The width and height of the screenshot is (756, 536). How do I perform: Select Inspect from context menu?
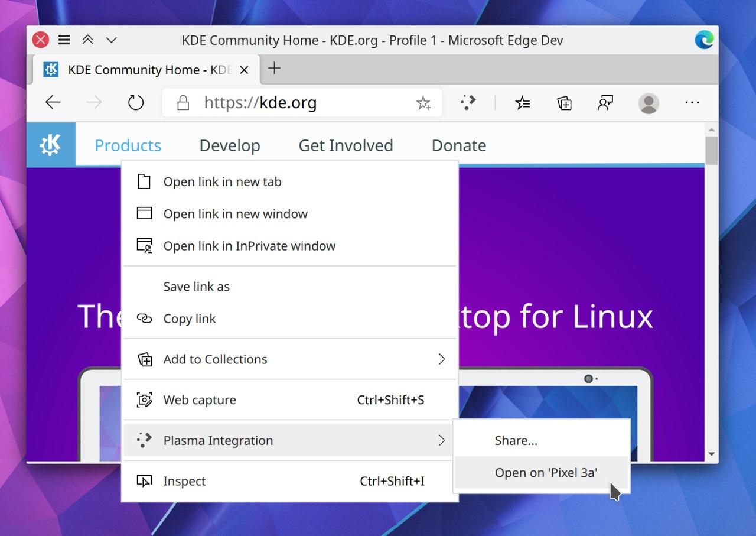click(290, 481)
